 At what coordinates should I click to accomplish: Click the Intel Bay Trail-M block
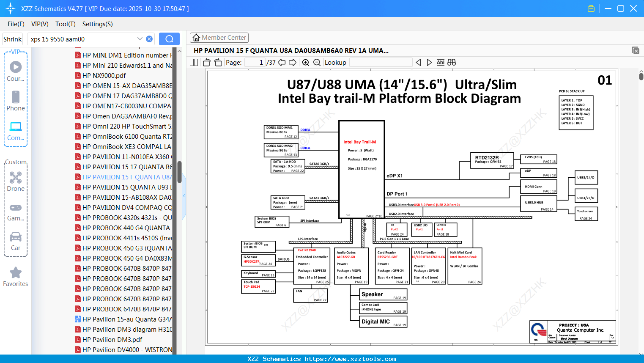[x=362, y=169]
